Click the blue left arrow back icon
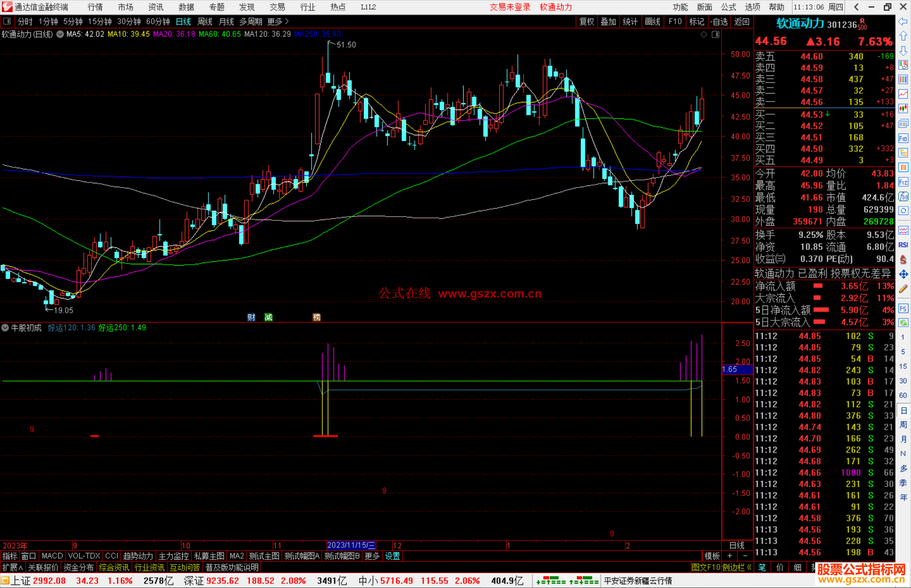 point(903,21)
